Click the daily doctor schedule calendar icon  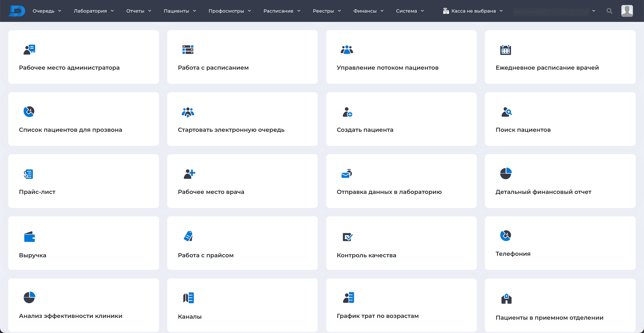(505, 50)
